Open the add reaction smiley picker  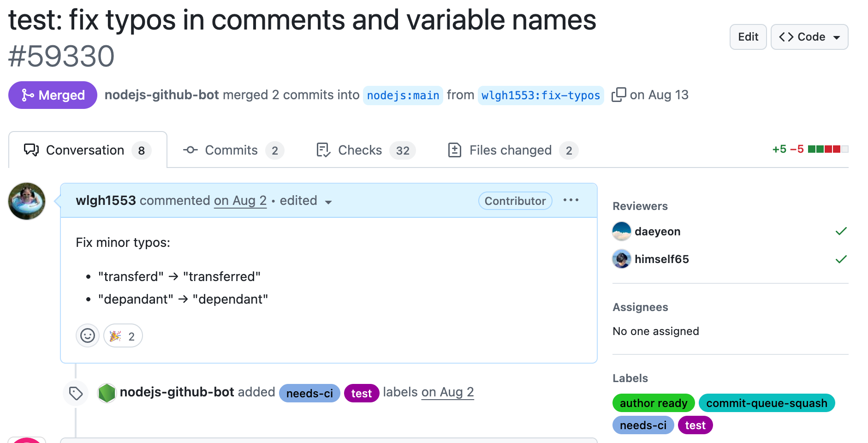88,336
